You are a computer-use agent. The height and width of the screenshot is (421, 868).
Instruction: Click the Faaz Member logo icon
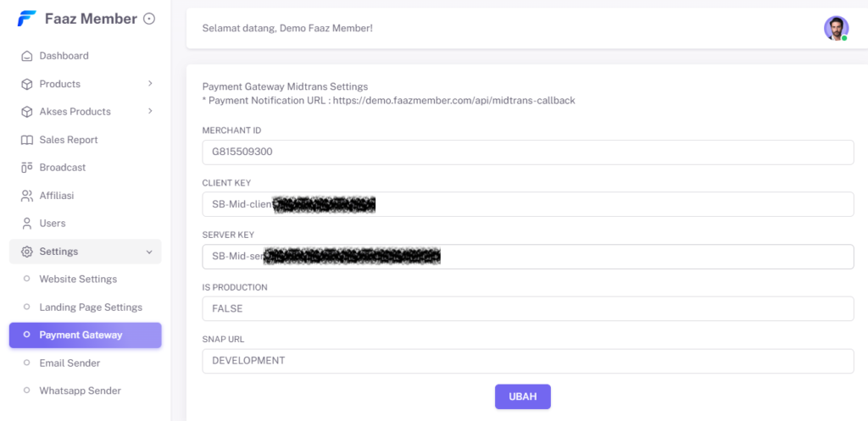click(27, 19)
